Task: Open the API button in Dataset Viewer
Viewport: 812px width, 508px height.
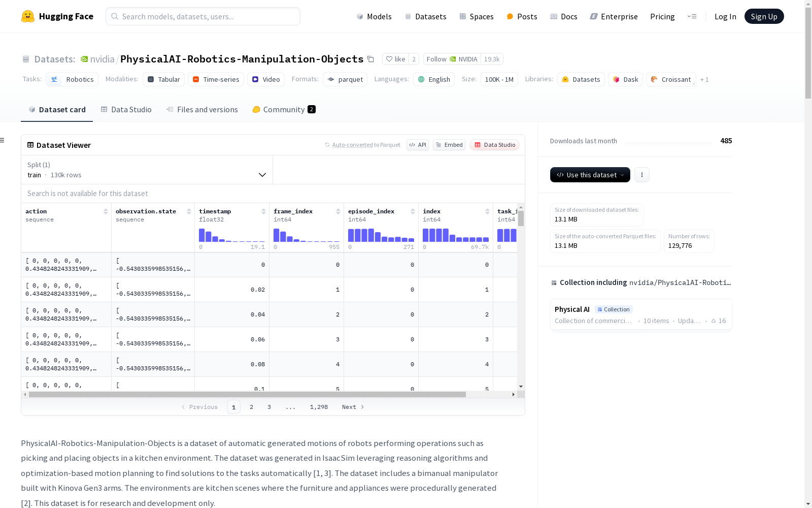Action: pyautogui.click(x=418, y=145)
